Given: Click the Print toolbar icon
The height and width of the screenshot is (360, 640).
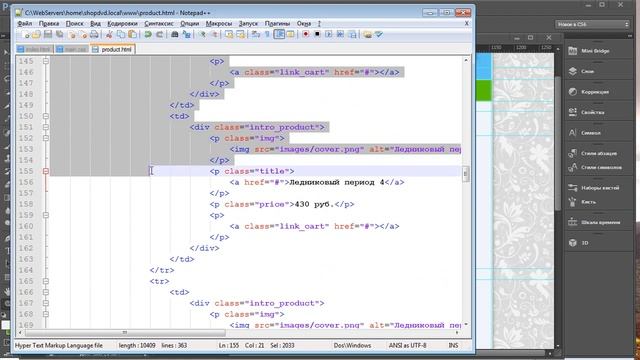Looking at the screenshot, I should (x=94, y=35).
